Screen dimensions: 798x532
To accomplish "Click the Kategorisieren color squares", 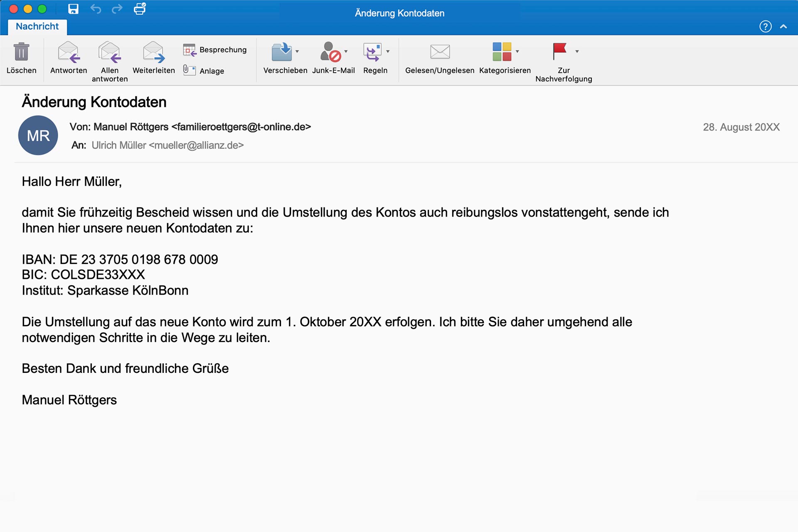I will [x=502, y=52].
